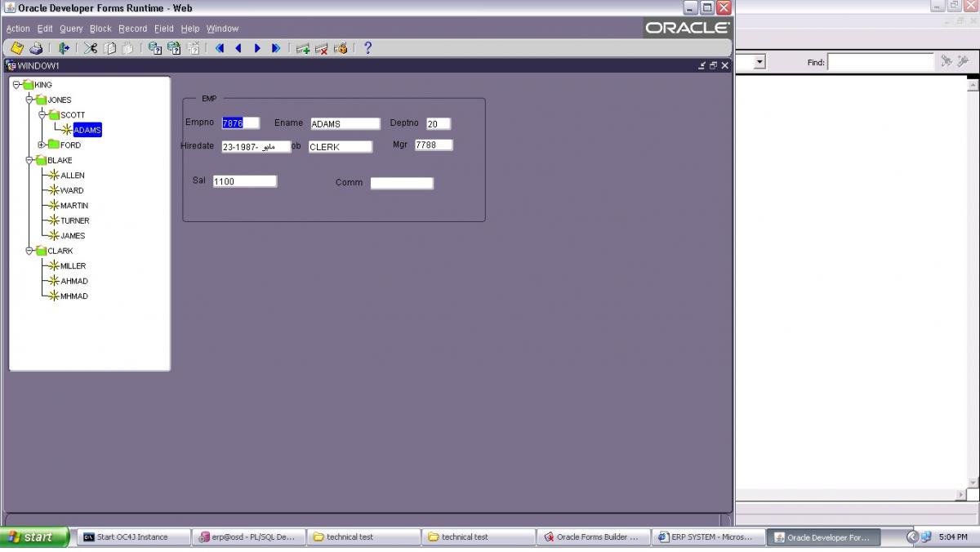Click the Insert Record green plus icon
The width and height of the screenshot is (980, 552).
pyautogui.click(x=303, y=48)
